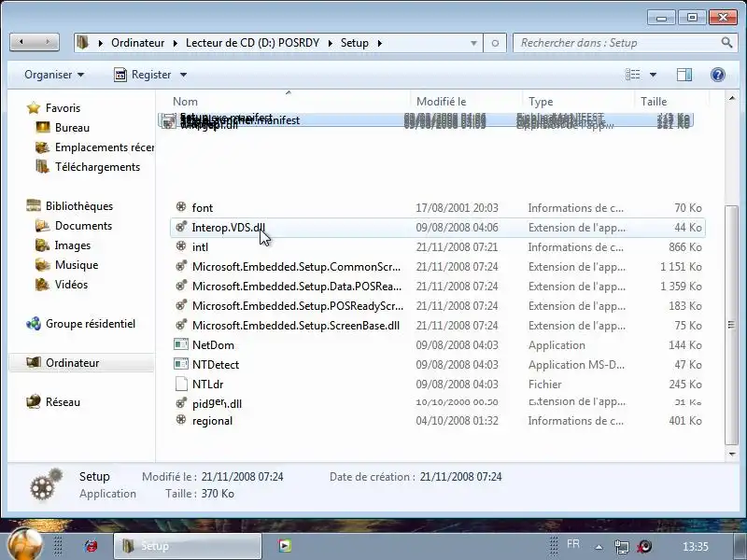
Task: Click the Favoris star icon
Action: [x=34, y=108]
